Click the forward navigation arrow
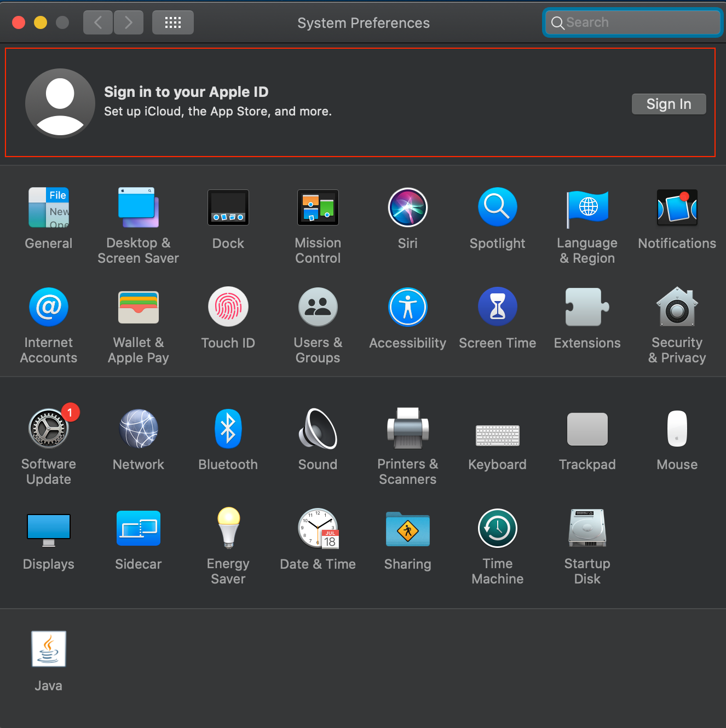 click(x=129, y=22)
